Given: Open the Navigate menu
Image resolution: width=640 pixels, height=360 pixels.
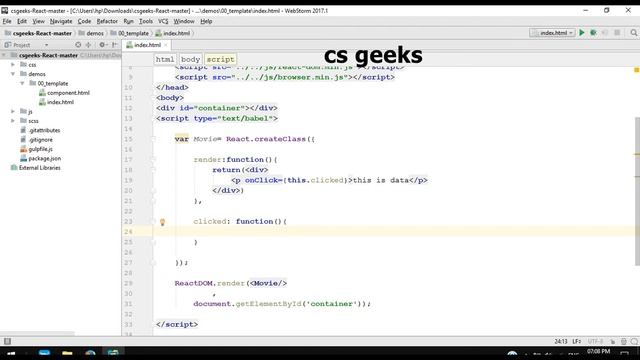Looking at the screenshot, I should (x=61, y=21).
